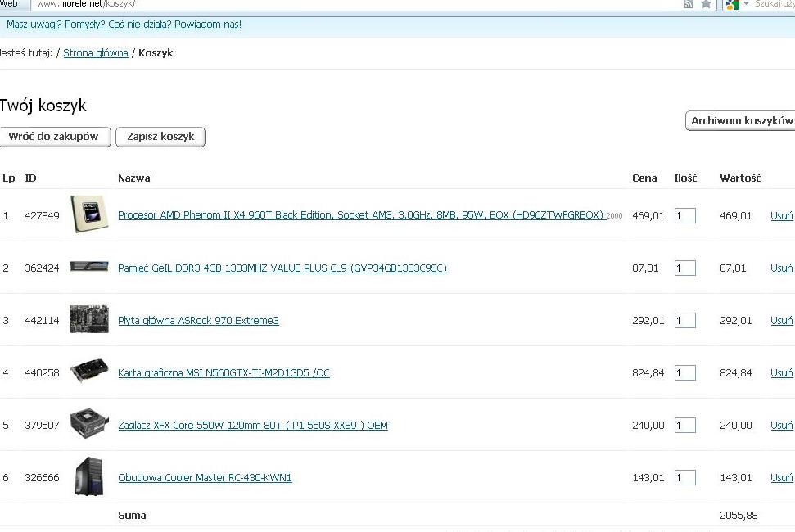Open the ASRock 970 Extreme3 motherboard link
Image resolution: width=795 pixels, height=532 pixels.
(x=198, y=320)
